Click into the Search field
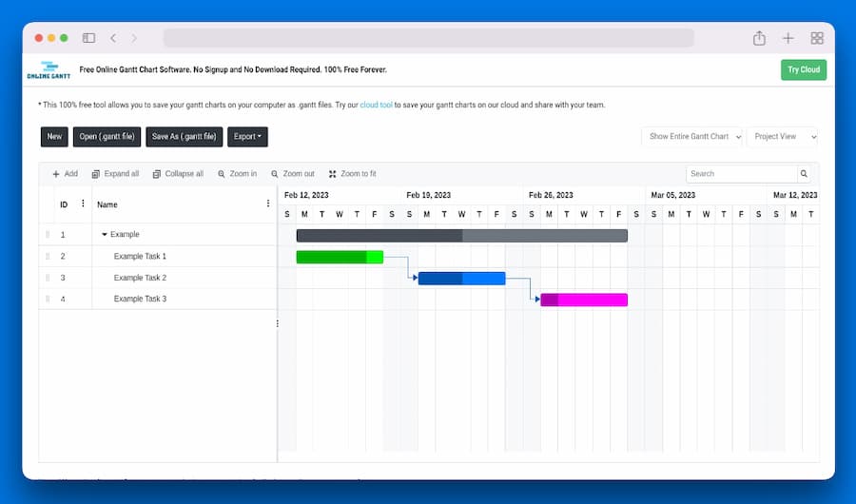The width and height of the screenshot is (856, 504). coord(741,174)
